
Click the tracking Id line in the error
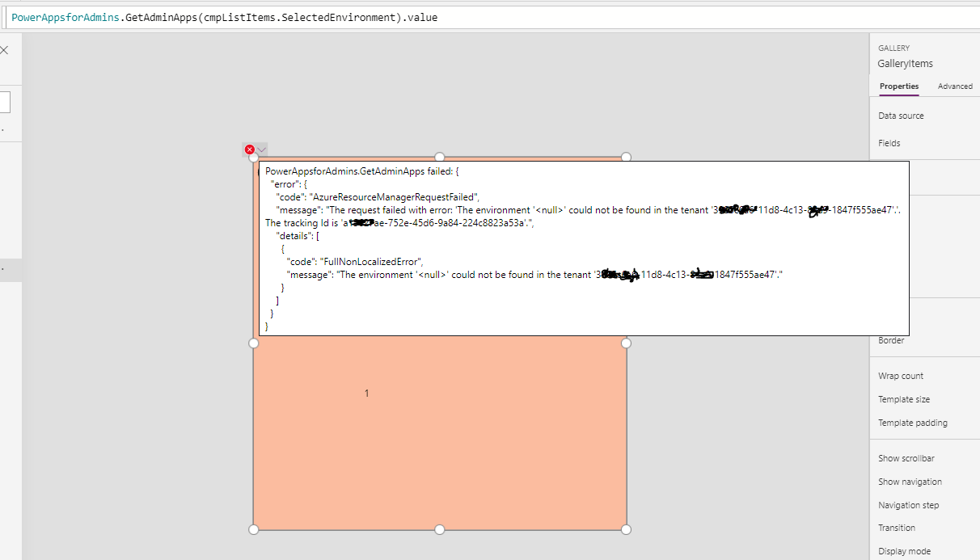point(399,223)
